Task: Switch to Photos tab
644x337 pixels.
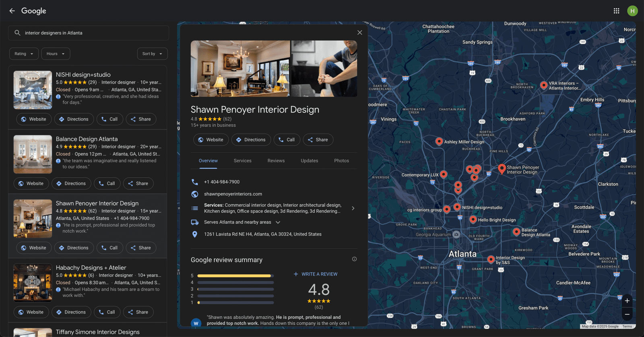Action: tap(341, 160)
